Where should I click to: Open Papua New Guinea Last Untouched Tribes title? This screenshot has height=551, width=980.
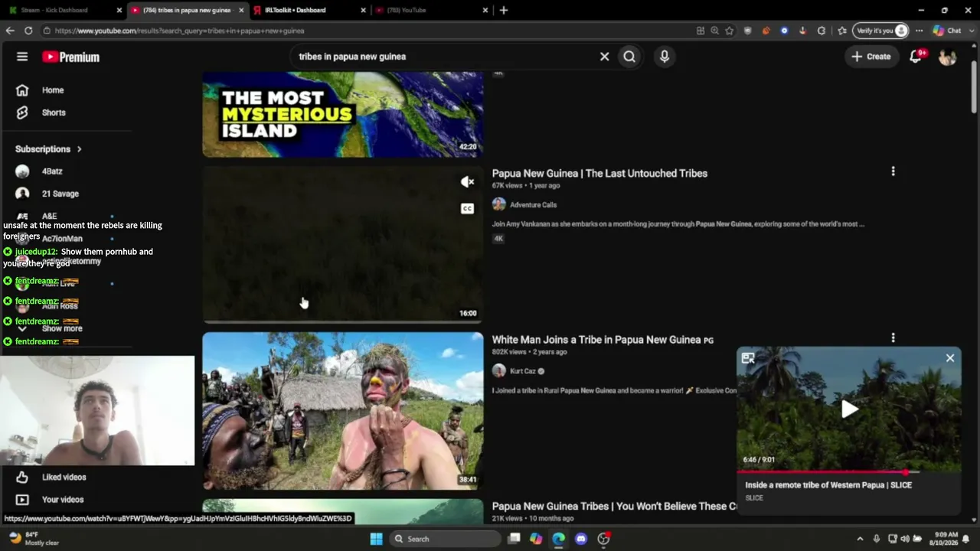(x=599, y=174)
